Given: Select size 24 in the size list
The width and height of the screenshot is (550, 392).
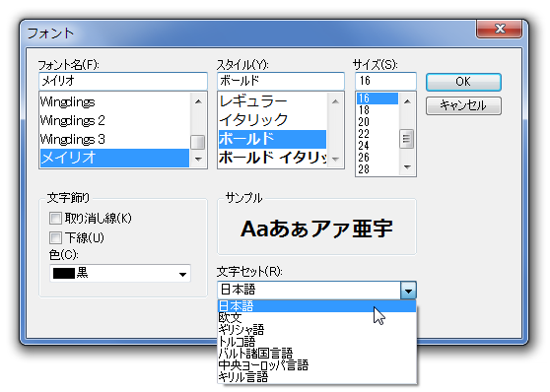Looking at the screenshot, I should [x=378, y=146].
